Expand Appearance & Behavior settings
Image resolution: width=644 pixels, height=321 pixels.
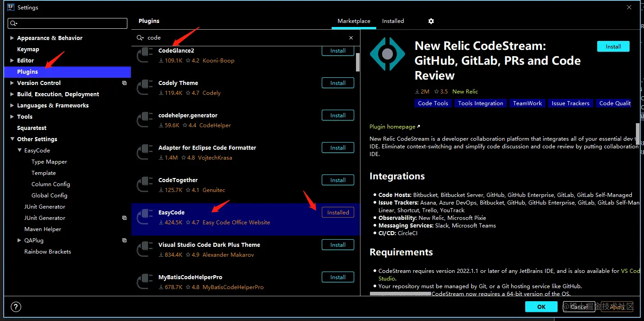coord(12,38)
